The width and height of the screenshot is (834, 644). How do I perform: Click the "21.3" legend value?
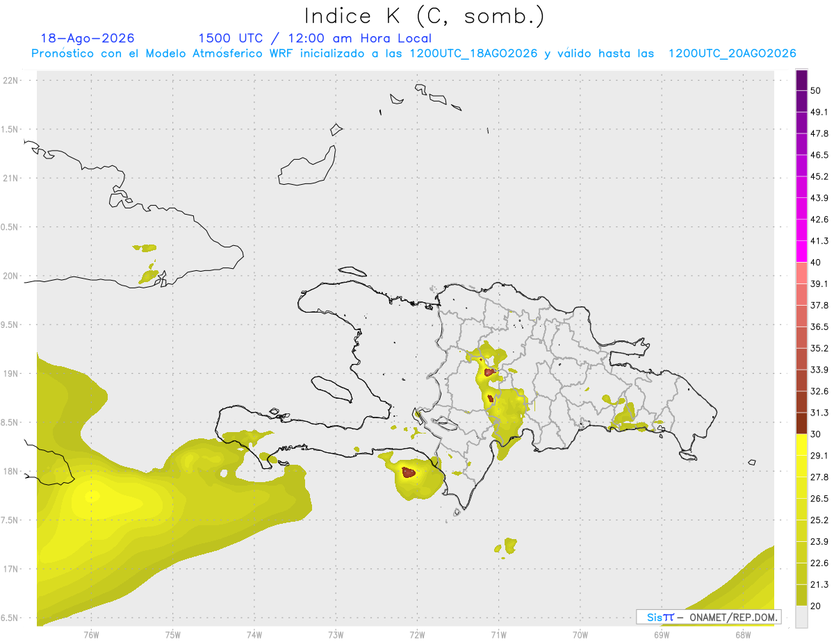pos(819,584)
